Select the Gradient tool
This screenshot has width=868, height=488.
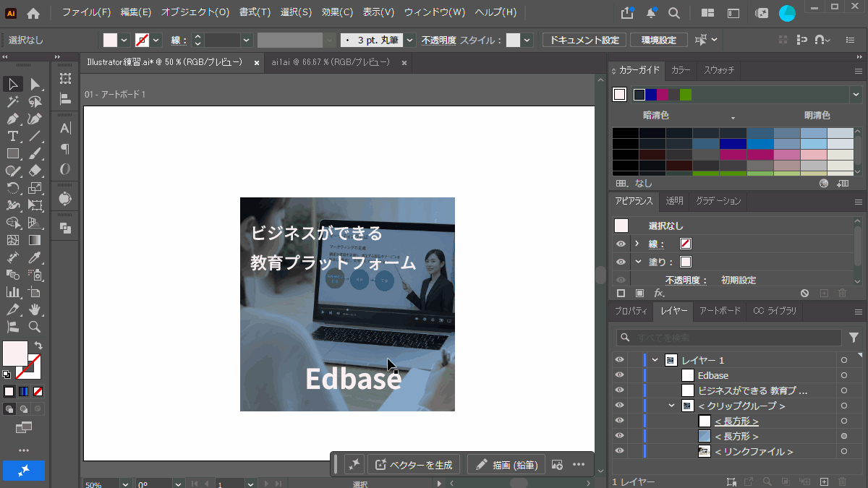35,241
